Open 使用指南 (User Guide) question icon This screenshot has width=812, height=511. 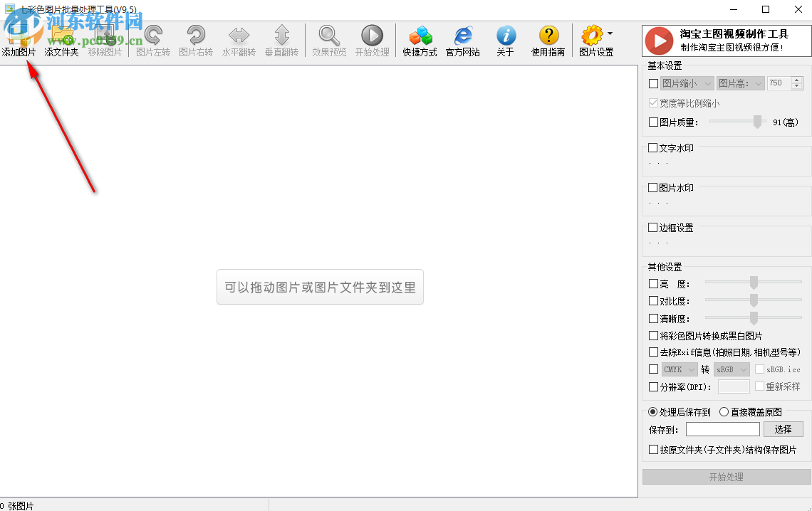[x=548, y=36]
